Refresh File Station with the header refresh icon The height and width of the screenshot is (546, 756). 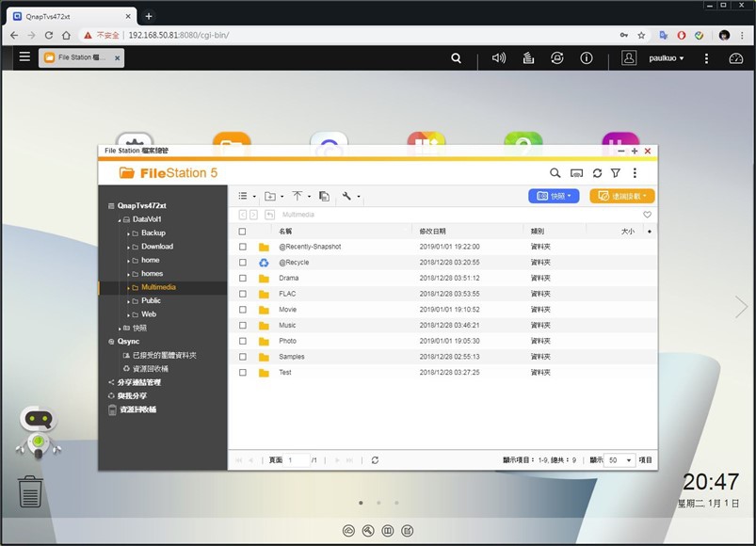coord(598,173)
